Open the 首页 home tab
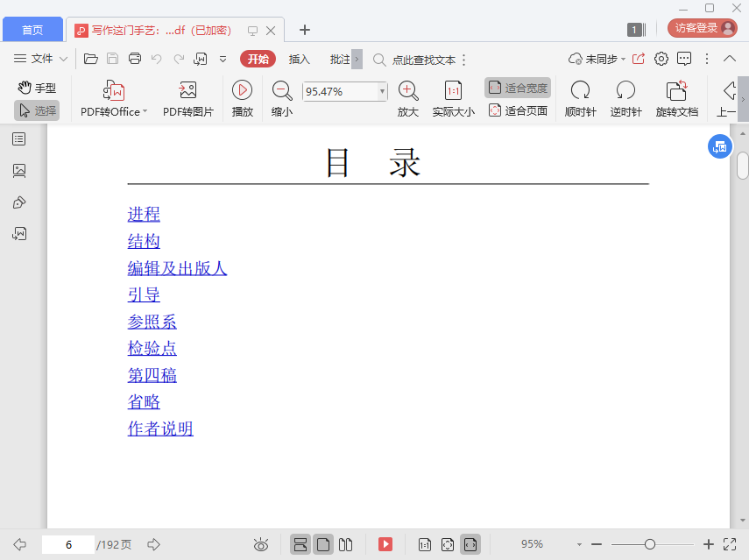Image resolution: width=749 pixels, height=560 pixels. pyautogui.click(x=32, y=30)
